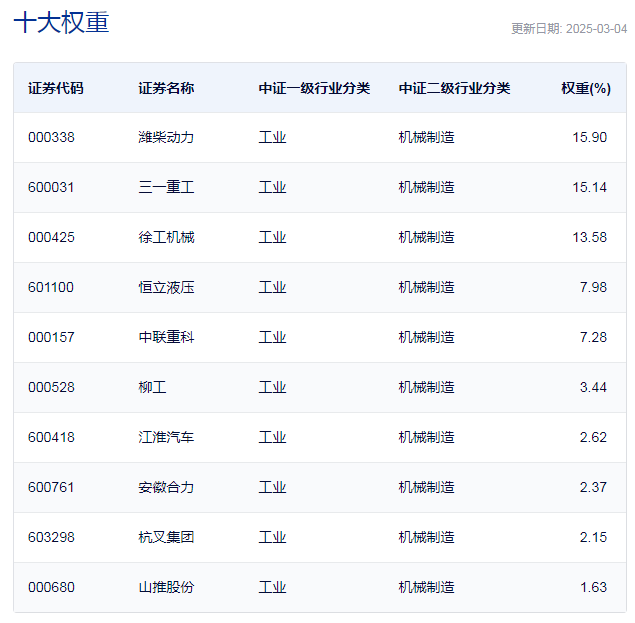
Task: Select security code 000680
Action: (51, 587)
